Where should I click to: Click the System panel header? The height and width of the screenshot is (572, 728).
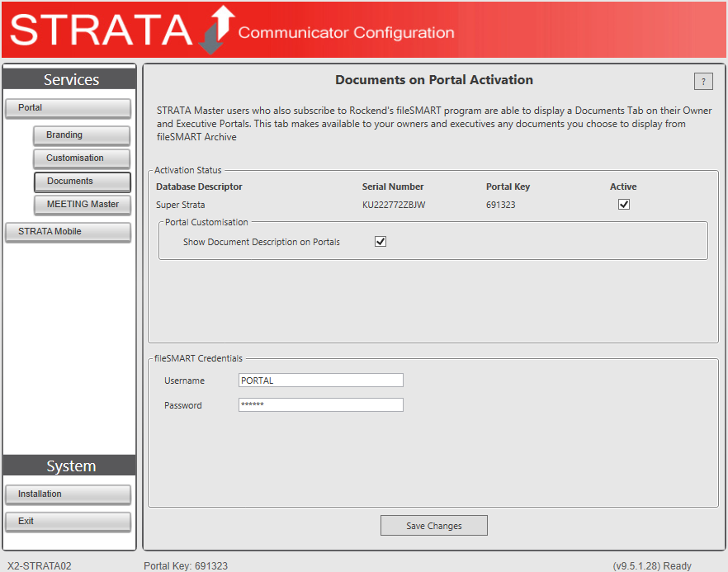[70, 466]
